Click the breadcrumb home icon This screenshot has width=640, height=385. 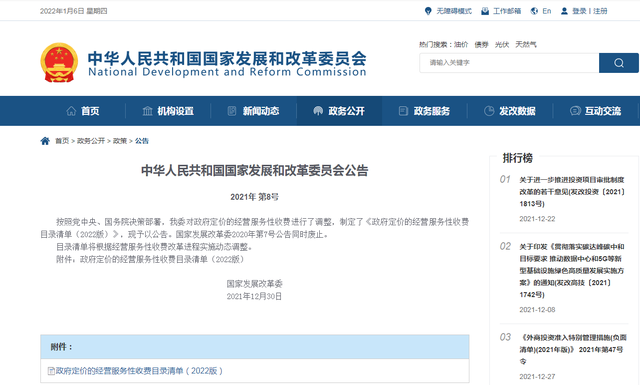(45, 141)
